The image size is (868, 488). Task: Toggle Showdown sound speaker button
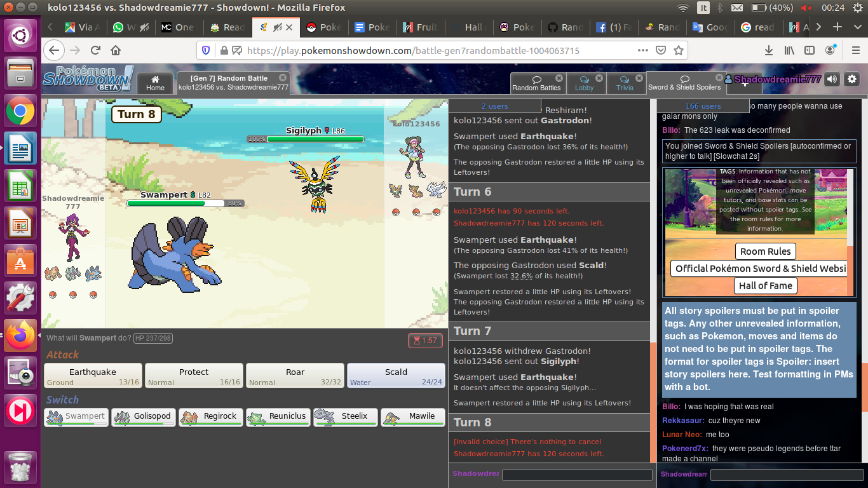[x=832, y=79]
